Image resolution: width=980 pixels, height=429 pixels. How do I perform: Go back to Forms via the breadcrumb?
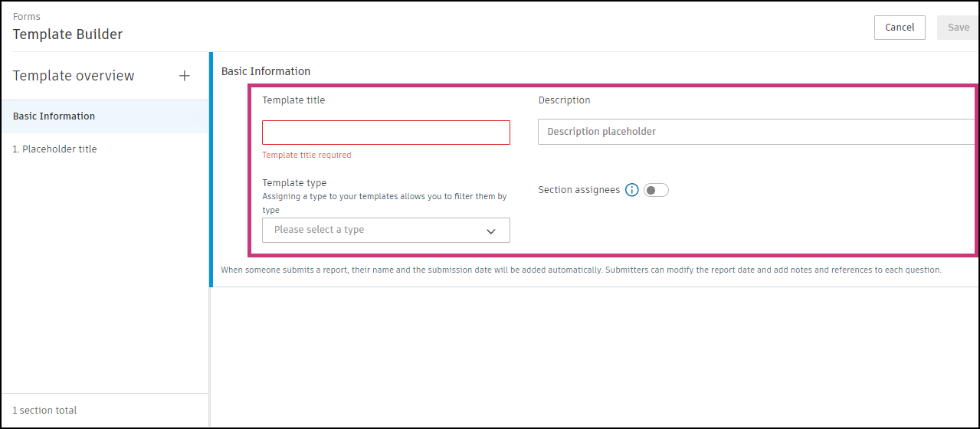click(27, 16)
